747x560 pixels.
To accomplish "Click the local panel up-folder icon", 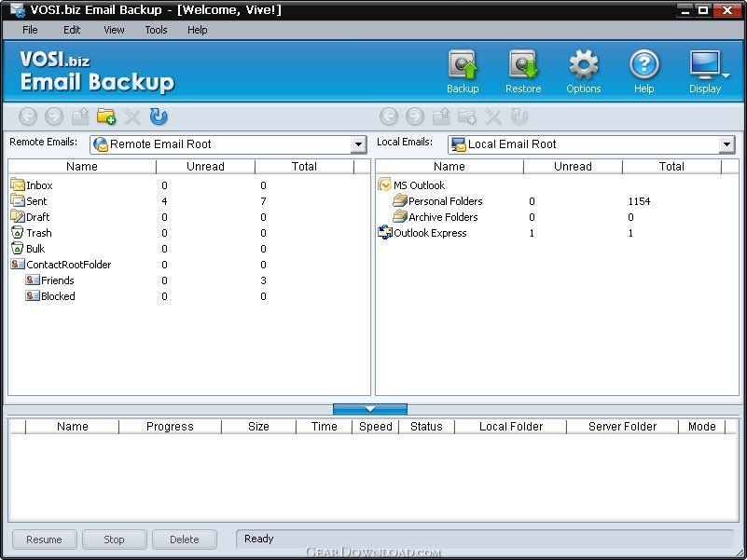I will pyautogui.click(x=441, y=116).
